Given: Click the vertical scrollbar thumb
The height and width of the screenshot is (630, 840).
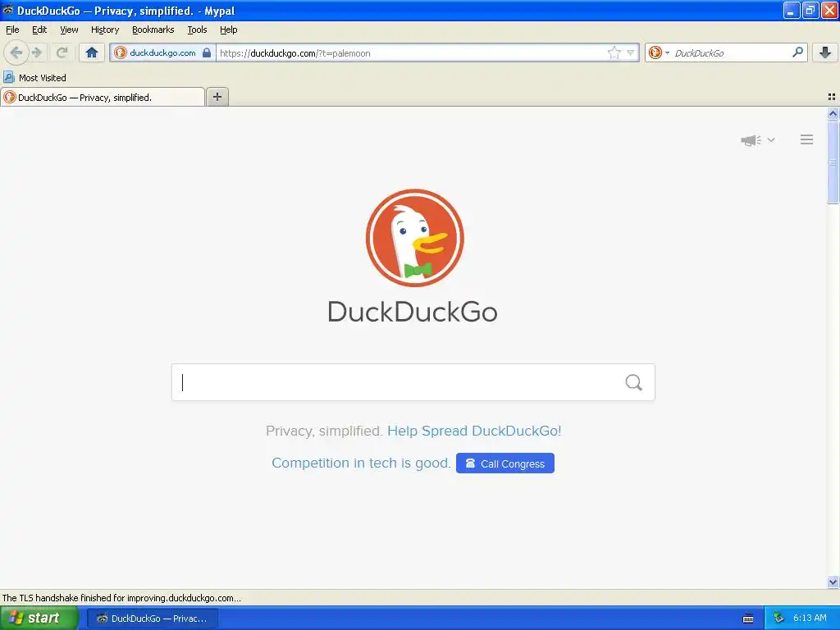Looking at the screenshot, I should pyautogui.click(x=833, y=162).
